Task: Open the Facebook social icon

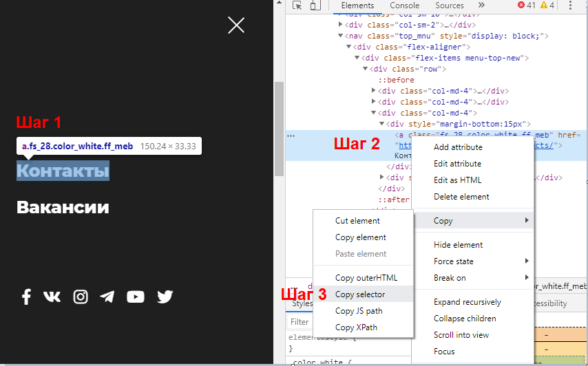Action: [26, 297]
